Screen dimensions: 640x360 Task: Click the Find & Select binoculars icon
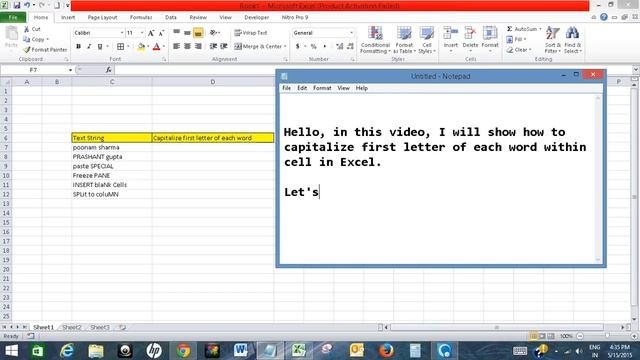(572, 33)
